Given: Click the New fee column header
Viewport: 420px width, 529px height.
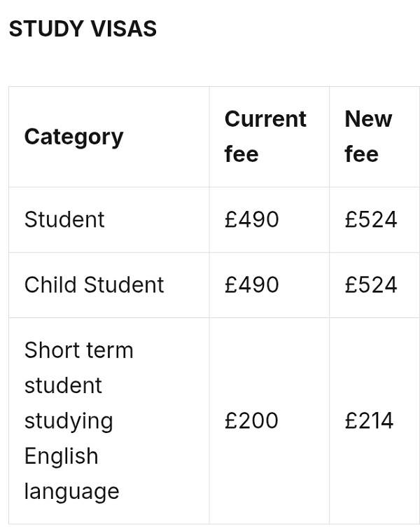Looking at the screenshot, I should (368, 137).
